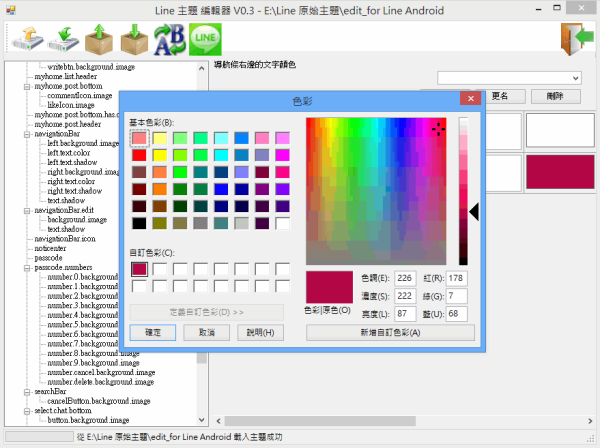Open the combo box in main window

509,78
